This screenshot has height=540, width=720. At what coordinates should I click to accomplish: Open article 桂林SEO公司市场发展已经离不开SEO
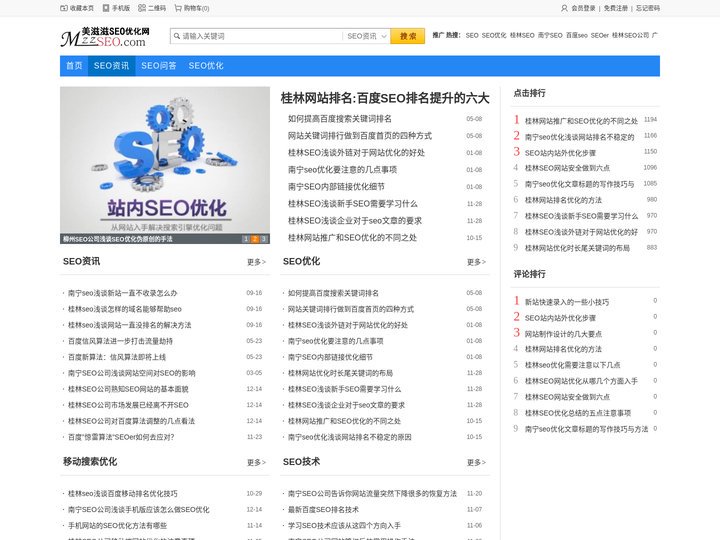coord(128,405)
